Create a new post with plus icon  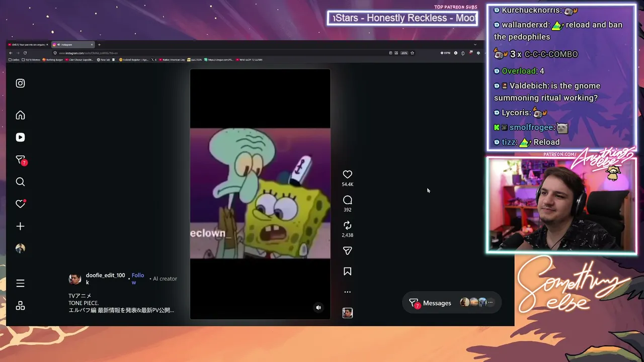point(20,226)
